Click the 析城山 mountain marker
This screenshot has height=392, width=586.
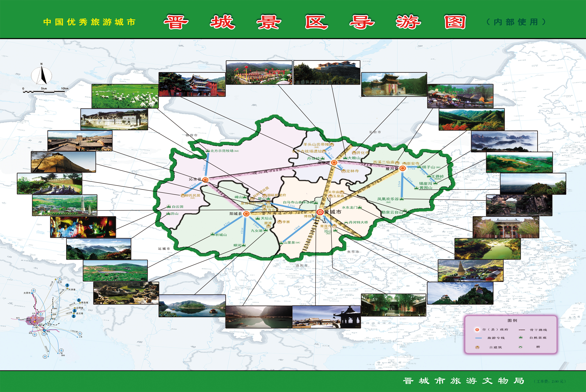[213, 234]
